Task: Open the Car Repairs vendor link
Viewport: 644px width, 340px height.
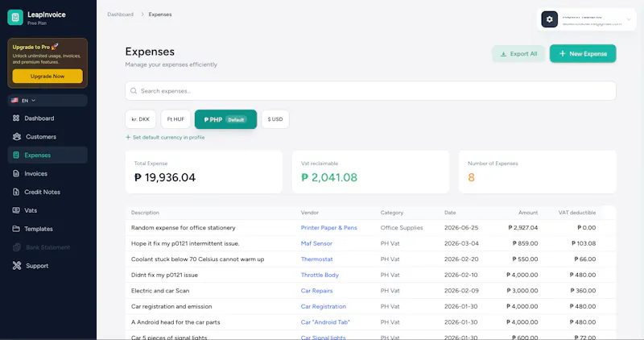Action: point(316,291)
